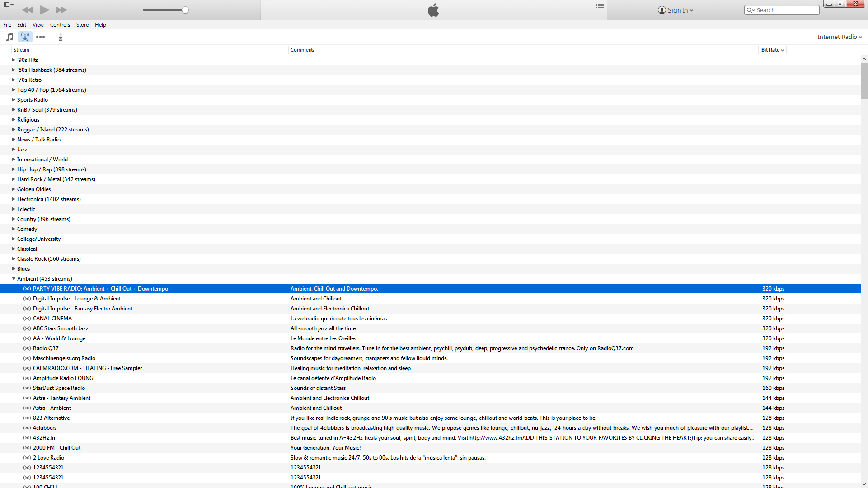
Task: Open the Up Next list icon
Action: (600, 6)
